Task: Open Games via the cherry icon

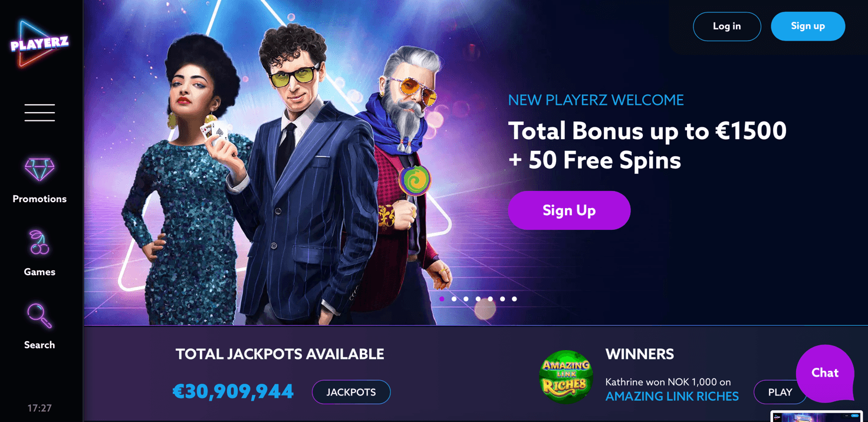Action: 40,242
